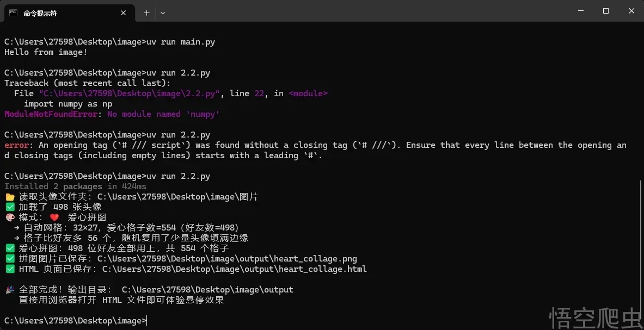Click the red error label text

[x=16, y=145]
